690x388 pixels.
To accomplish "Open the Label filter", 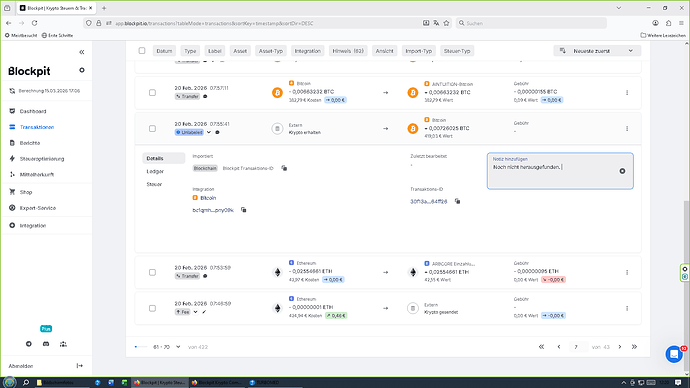I will [215, 51].
